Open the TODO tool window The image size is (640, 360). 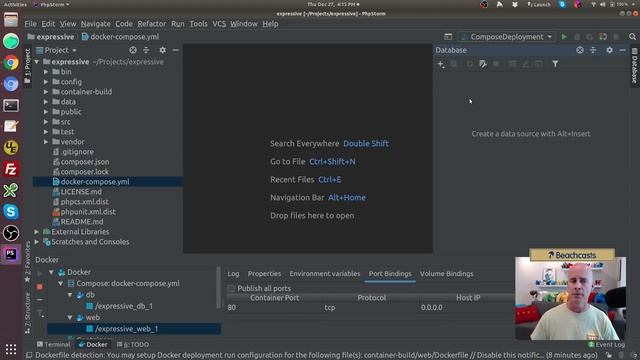[133, 344]
